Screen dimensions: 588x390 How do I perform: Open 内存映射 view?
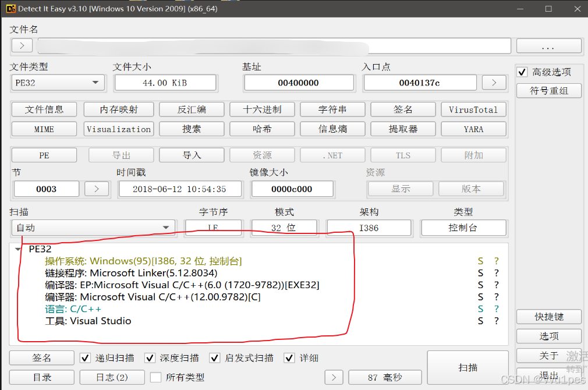pos(119,109)
